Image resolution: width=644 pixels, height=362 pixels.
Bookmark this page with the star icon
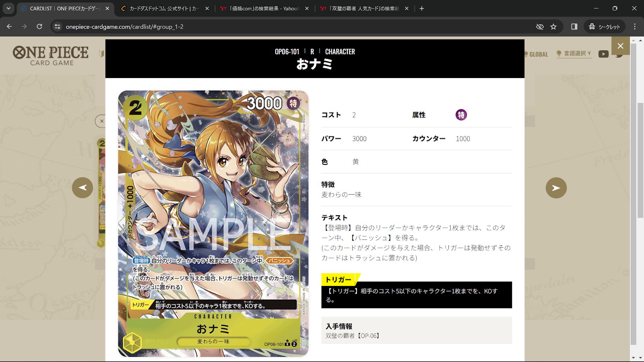(553, 27)
